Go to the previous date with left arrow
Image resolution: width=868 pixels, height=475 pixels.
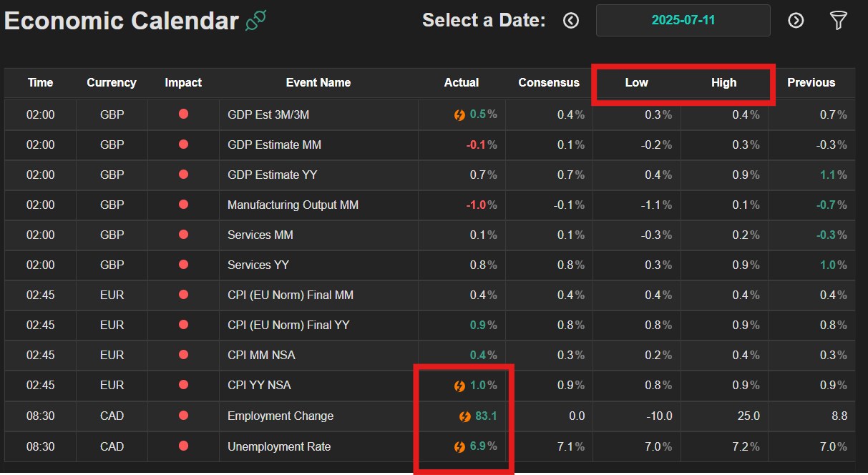[x=570, y=21]
